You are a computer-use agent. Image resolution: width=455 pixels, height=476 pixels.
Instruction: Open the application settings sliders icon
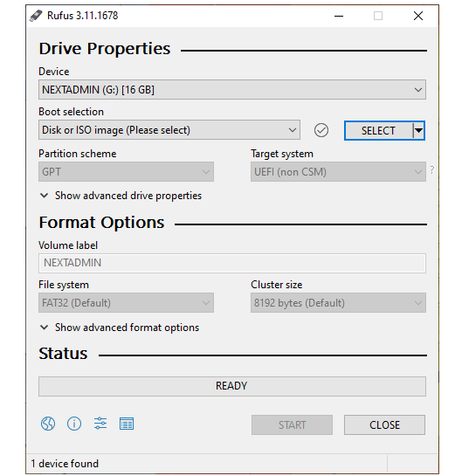click(x=100, y=423)
